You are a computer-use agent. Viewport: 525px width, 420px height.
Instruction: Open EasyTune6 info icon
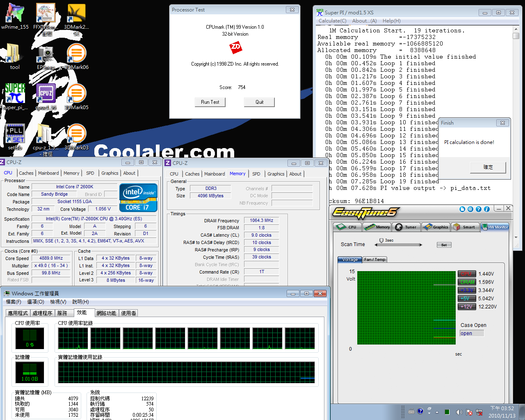[x=487, y=209]
